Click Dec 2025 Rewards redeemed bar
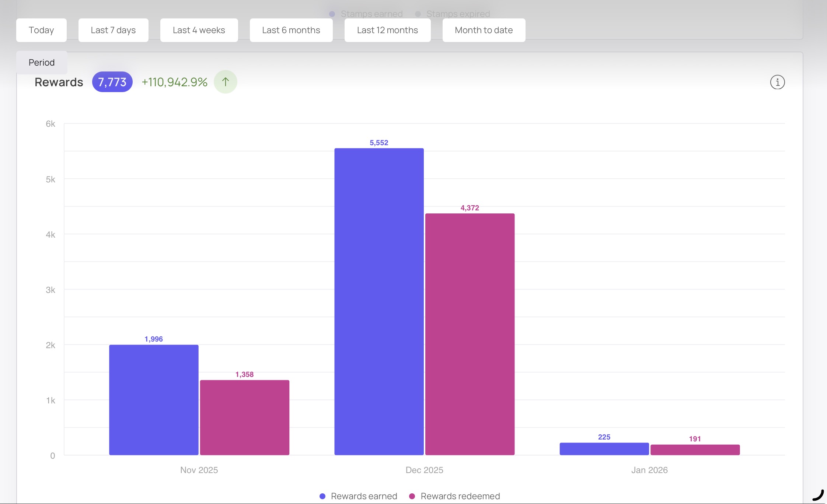Viewport: 827px width, 504px height. pyautogui.click(x=470, y=334)
